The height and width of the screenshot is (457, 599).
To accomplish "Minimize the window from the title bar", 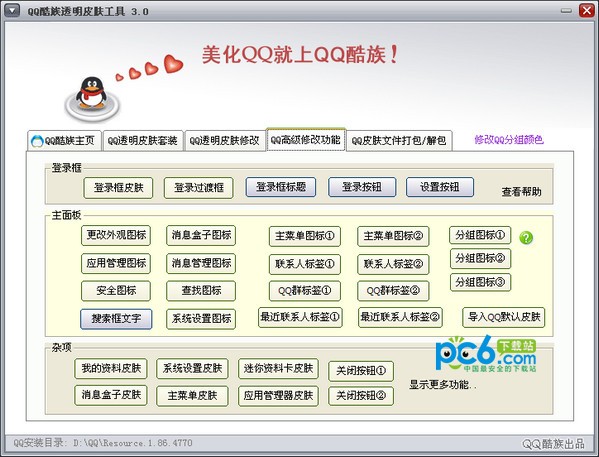I will pos(567,11).
